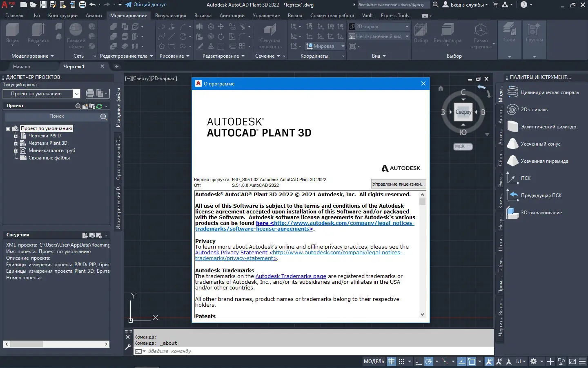Click the Управление лицензией button
This screenshot has height=368, width=588.
pyautogui.click(x=398, y=184)
